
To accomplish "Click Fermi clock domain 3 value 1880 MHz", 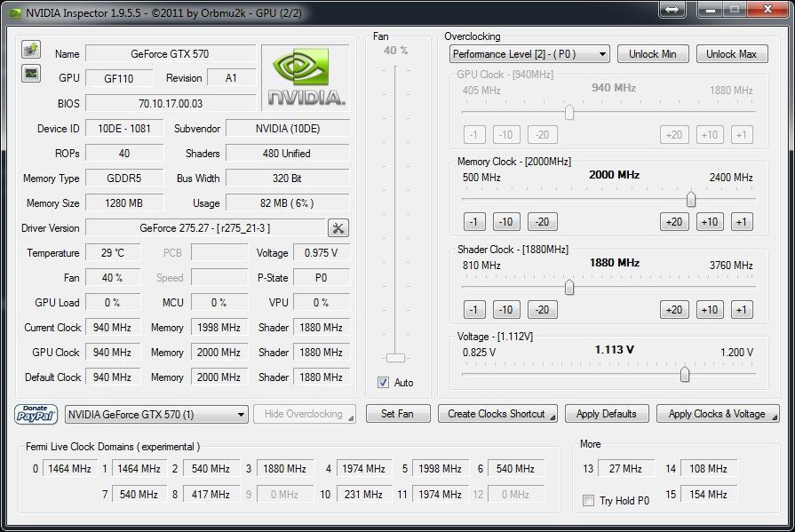I will pyautogui.click(x=285, y=469).
